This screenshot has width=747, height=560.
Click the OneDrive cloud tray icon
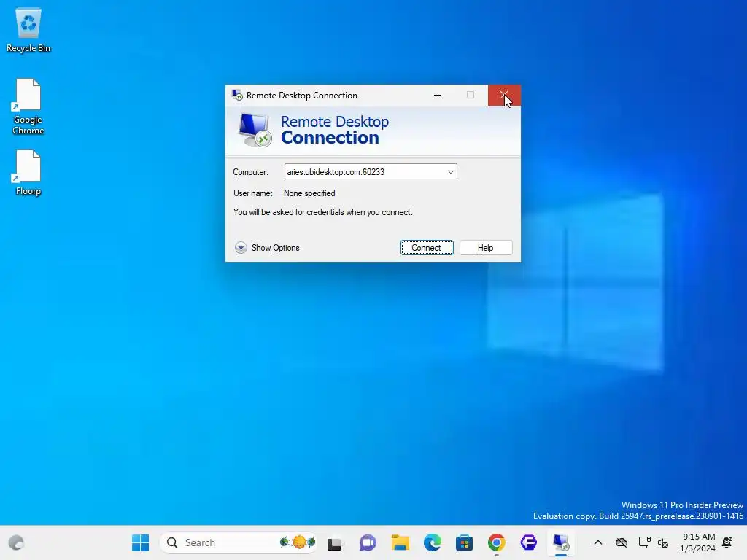click(x=622, y=542)
